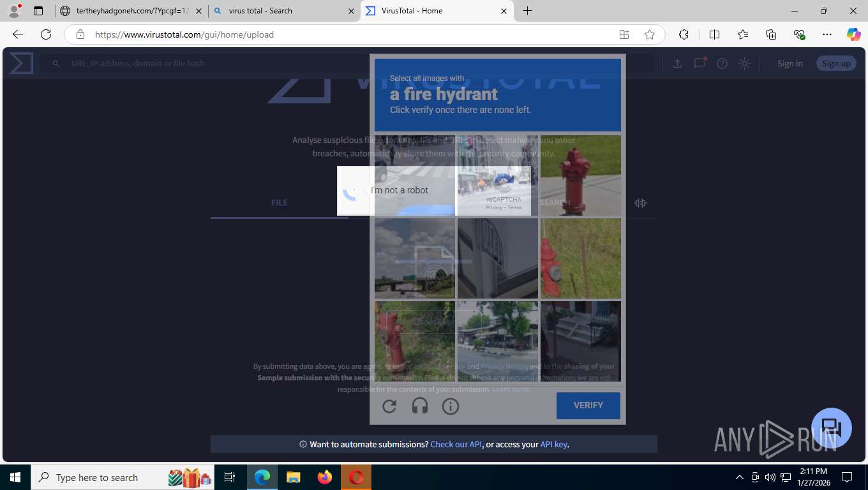The image size is (868, 490).
Task: Open the ANY.RUN chat bubble button
Action: click(x=832, y=428)
